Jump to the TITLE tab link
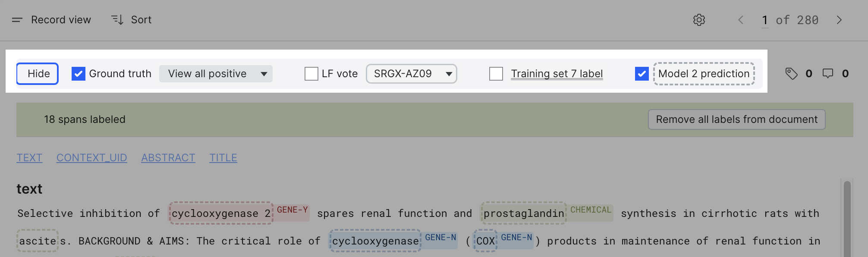This screenshot has width=868, height=257. [x=223, y=158]
